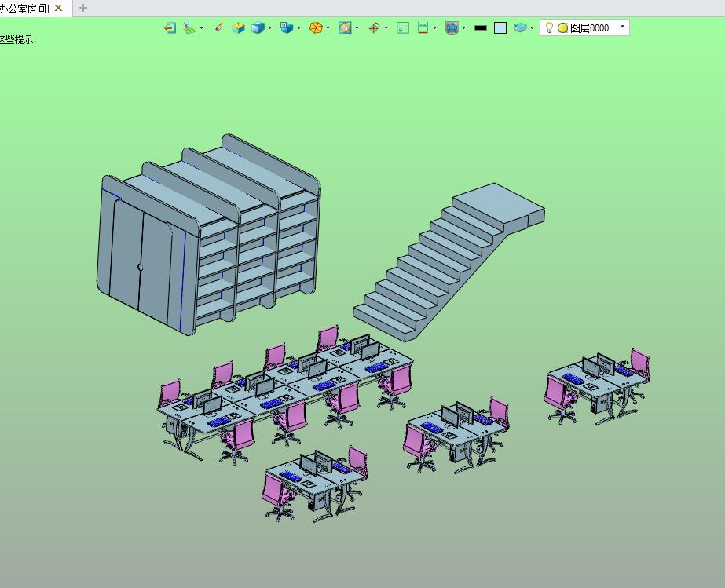This screenshot has width=725, height=588.
Task: Switch to the 办公室房间 document tab
Action: (x=25, y=9)
